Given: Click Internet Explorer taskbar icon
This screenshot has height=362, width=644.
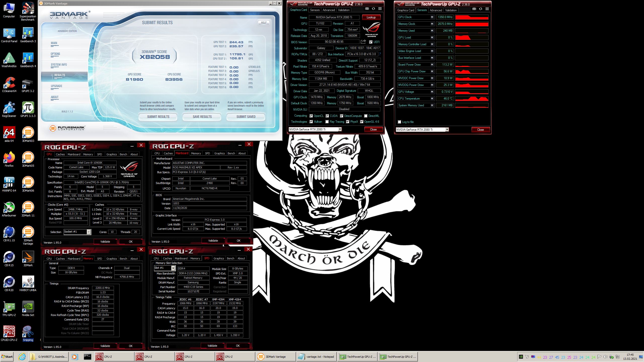Looking at the screenshot, I should pyautogui.click(x=22, y=356).
